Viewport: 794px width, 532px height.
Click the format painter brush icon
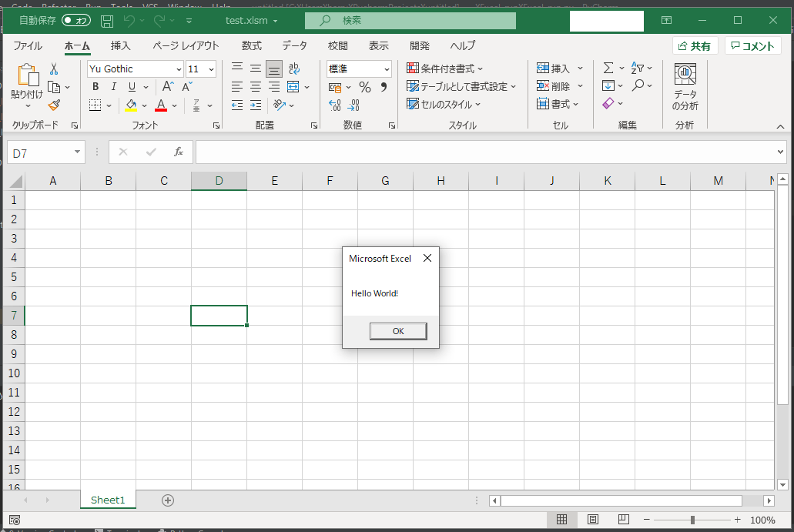pos(54,105)
